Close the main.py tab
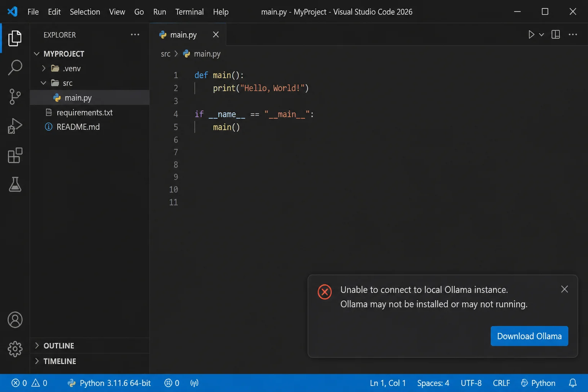 (x=216, y=34)
